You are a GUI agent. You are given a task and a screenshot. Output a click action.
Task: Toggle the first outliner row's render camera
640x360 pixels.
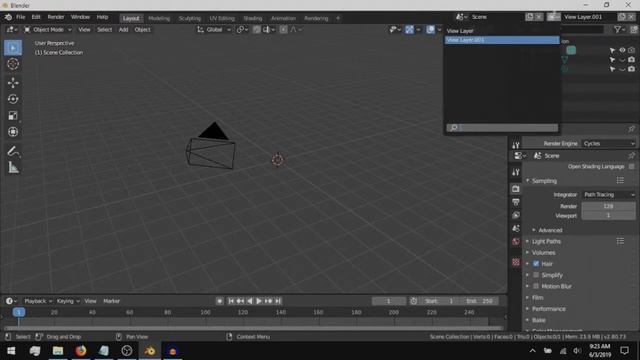pyautogui.click(x=631, y=50)
